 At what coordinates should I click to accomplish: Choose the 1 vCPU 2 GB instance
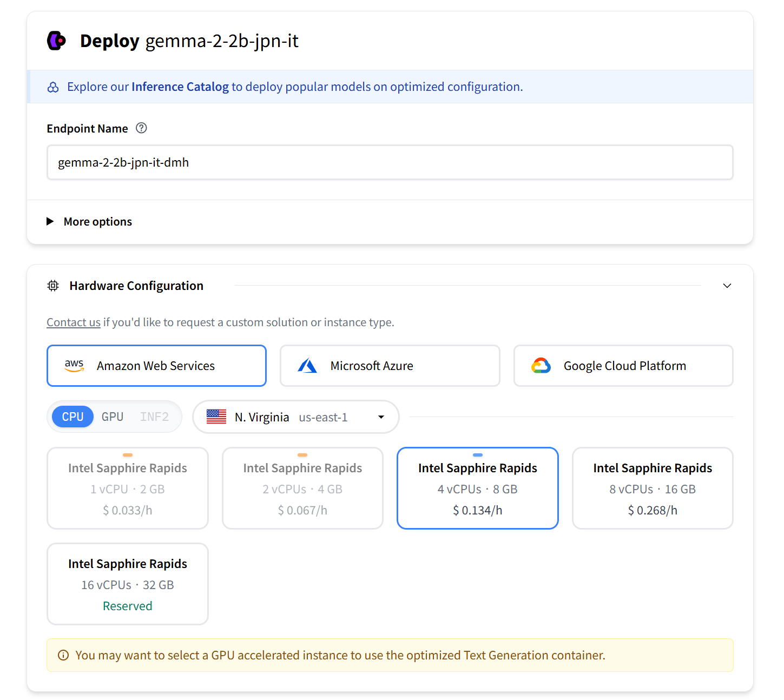coord(128,488)
